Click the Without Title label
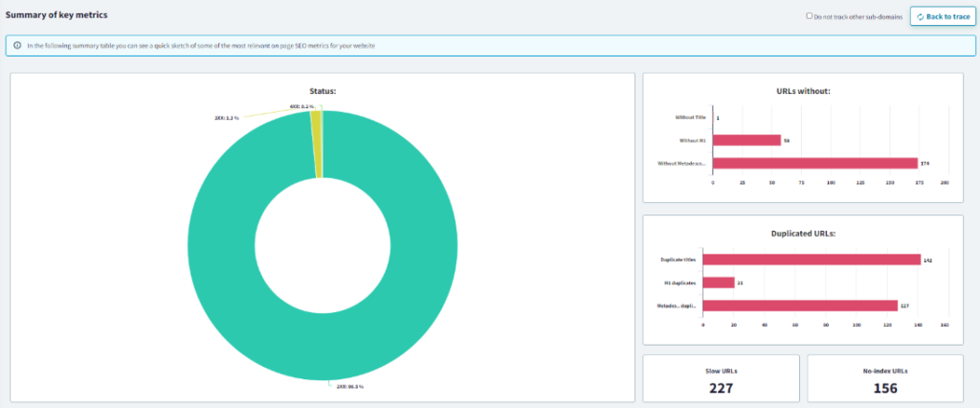 click(x=691, y=117)
